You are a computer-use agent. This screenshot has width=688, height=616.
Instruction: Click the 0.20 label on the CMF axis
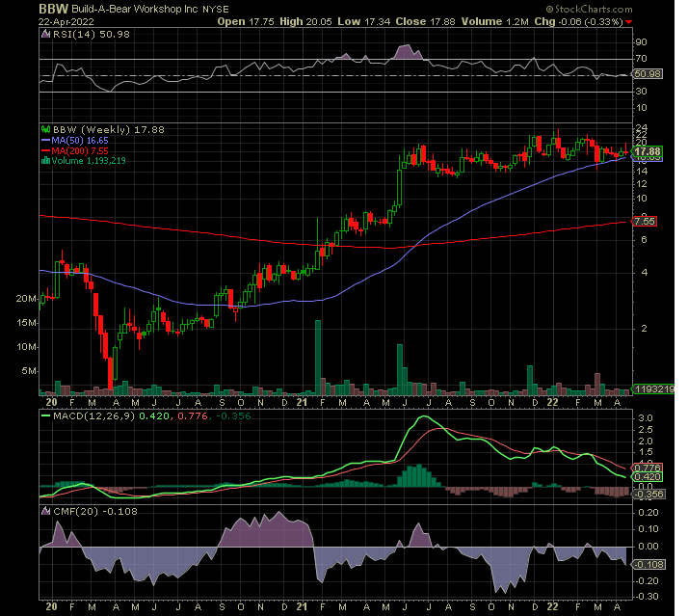[648, 513]
